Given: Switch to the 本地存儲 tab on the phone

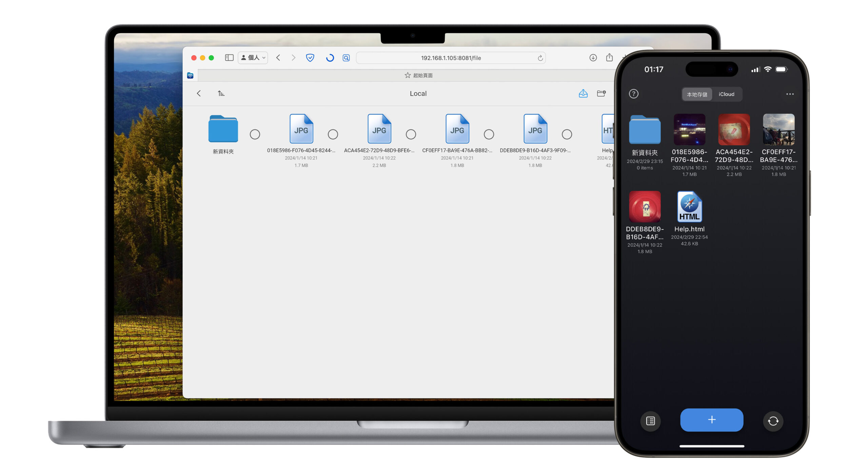Looking at the screenshot, I should point(697,94).
